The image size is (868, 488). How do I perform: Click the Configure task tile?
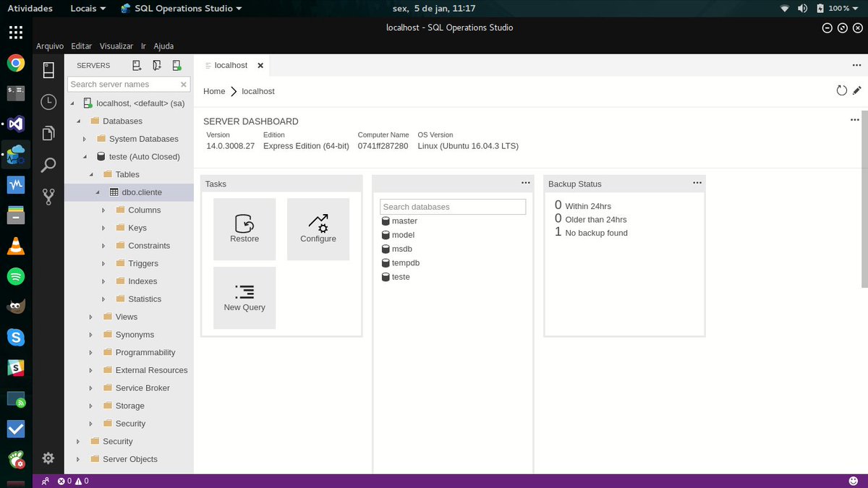[x=318, y=229]
